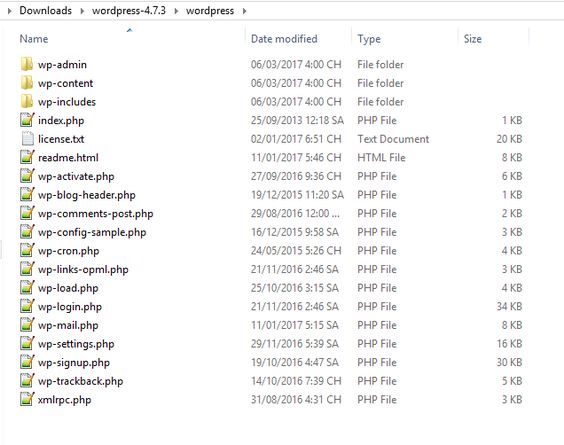Select the index.php file name
564x445 pixels.
tap(61, 121)
